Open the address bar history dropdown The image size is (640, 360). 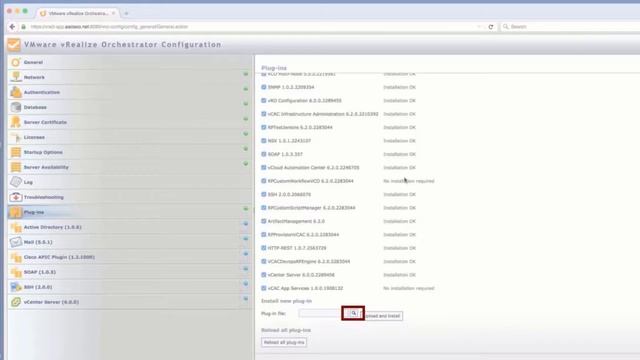point(479,27)
